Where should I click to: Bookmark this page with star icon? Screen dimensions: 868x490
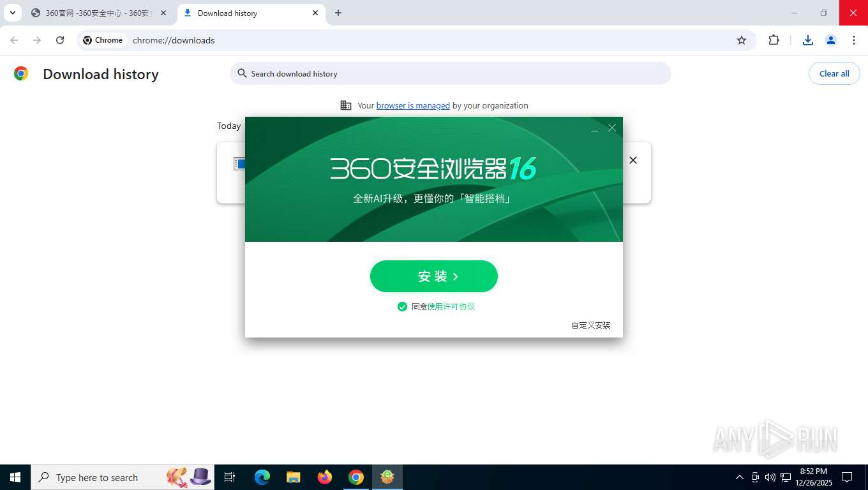click(x=742, y=40)
